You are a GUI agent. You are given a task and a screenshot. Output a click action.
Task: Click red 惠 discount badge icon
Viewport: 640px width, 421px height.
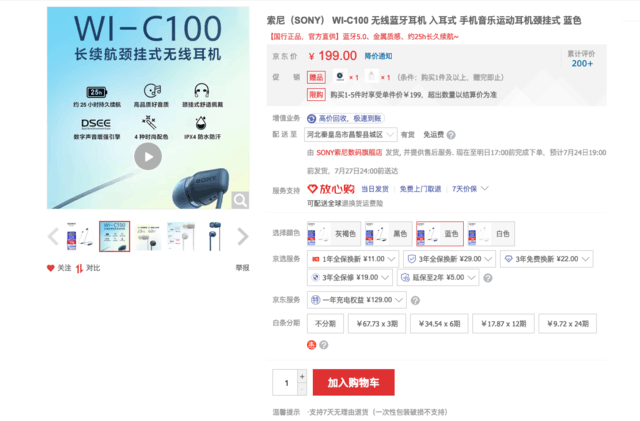coord(311,345)
